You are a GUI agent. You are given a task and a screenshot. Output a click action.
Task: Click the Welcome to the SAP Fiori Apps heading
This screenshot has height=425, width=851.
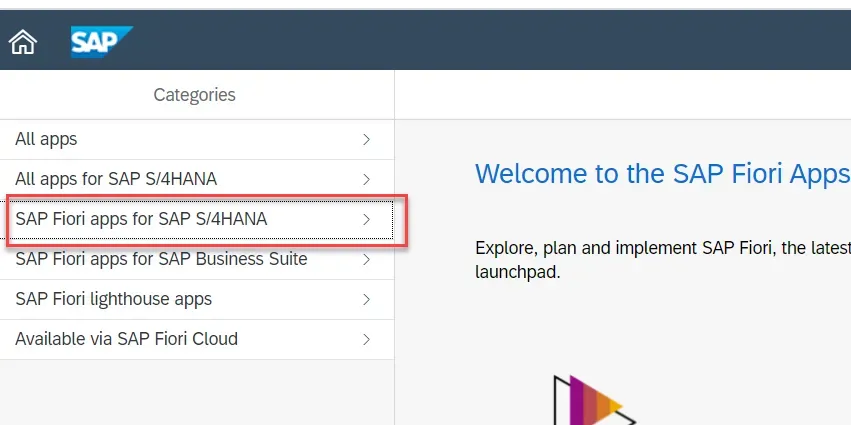pyautogui.click(x=661, y=173)
